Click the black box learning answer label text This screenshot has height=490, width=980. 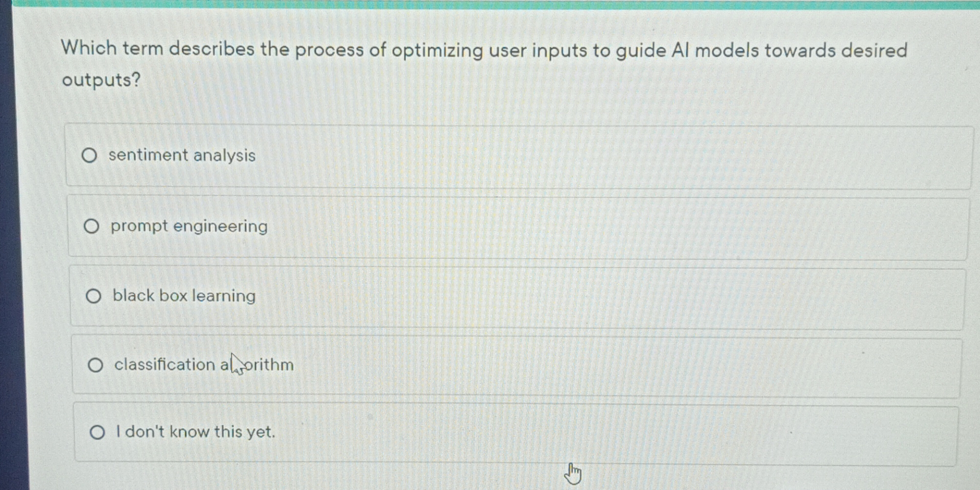click(184, 296)
